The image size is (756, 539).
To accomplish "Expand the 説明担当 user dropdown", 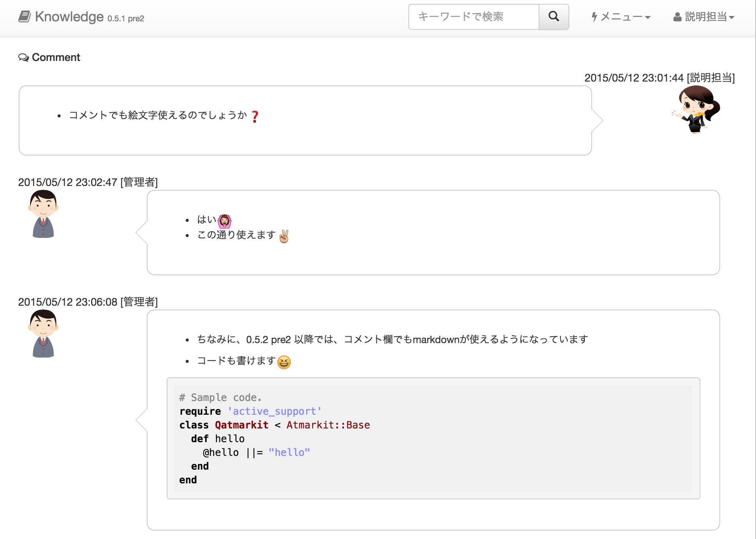I will click(705, 17).
